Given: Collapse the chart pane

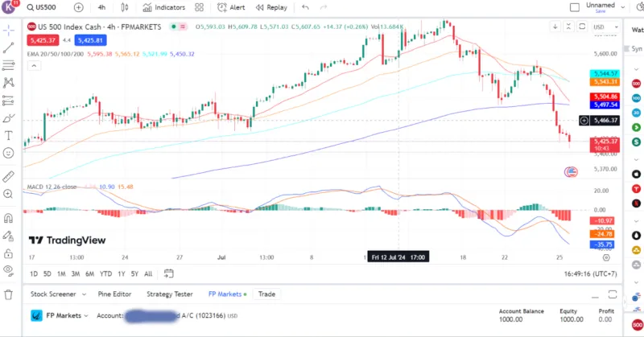Looking at the screenshot, I should pos(568,27).
